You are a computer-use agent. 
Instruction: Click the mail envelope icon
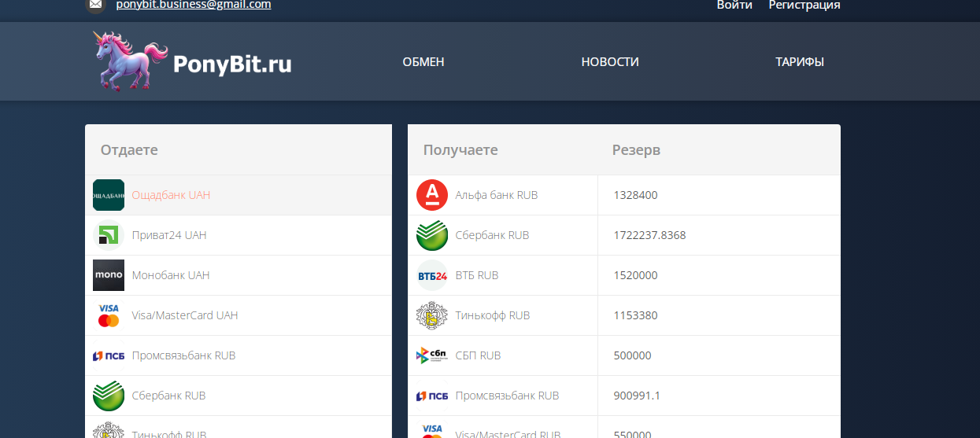[x=95, y=5]
